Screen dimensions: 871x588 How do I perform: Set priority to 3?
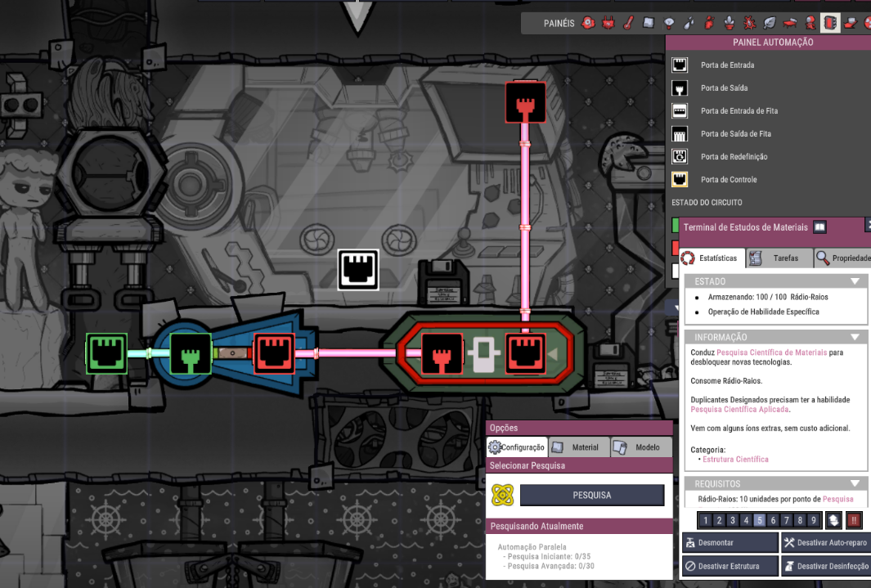[733, 520]
